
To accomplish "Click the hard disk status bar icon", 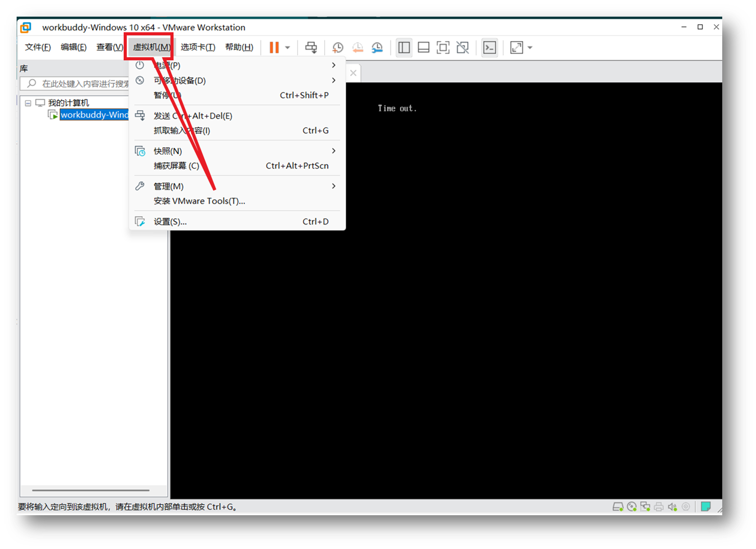I will (x=618, y=506).
